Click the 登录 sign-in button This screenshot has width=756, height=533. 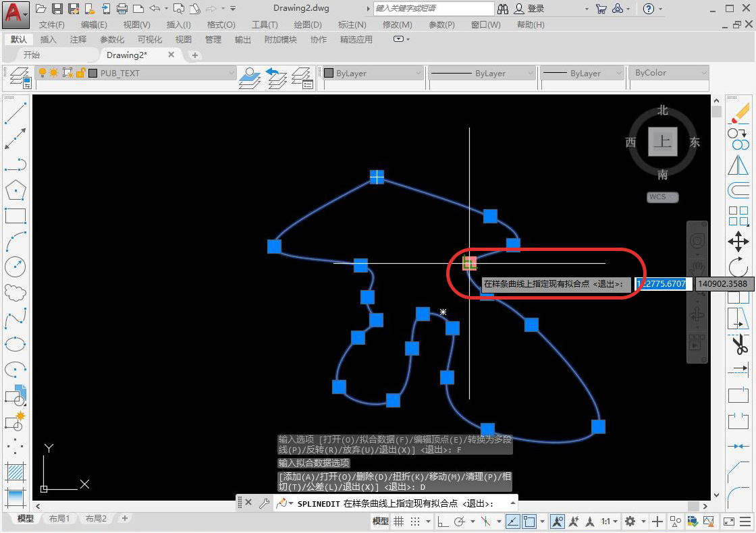[529, 8]
